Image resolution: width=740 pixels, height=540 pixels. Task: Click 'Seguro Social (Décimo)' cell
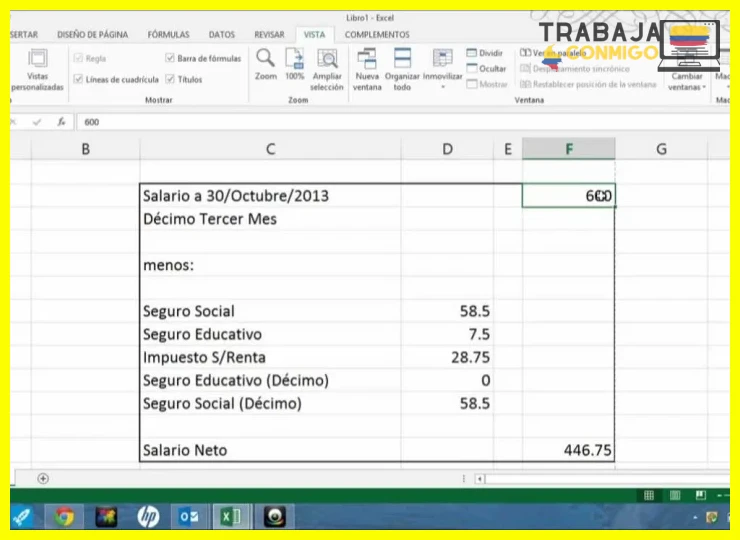point(270,404)
